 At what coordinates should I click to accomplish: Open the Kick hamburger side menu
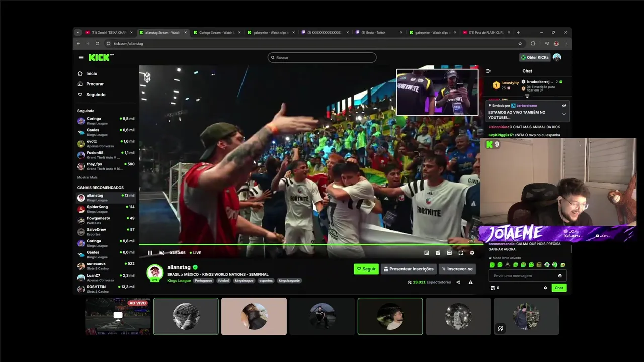pyautogui.click(x=80, y=57)
